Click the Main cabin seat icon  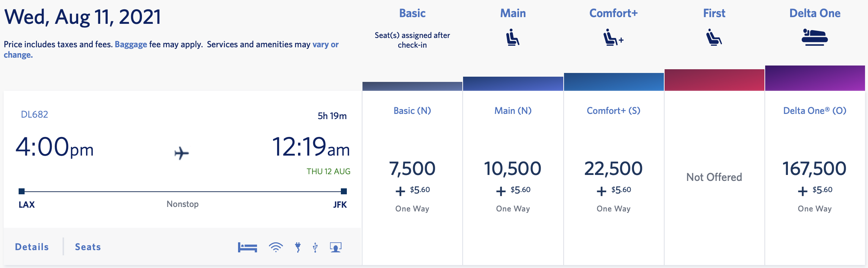point(513,37)
